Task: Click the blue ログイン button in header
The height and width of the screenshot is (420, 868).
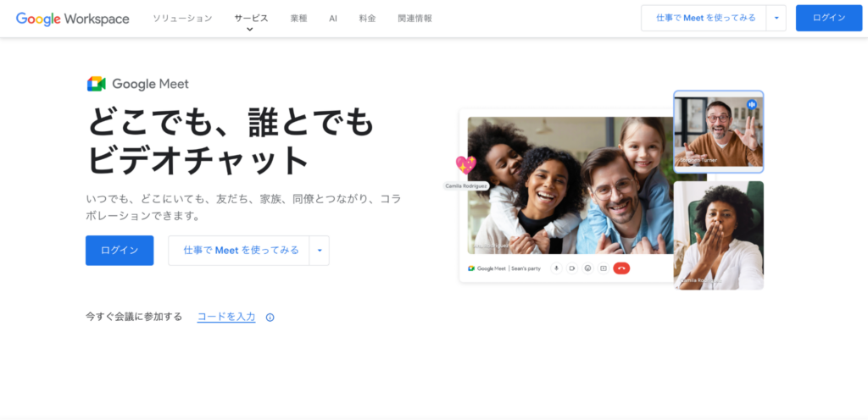Action: click(828, 18)
